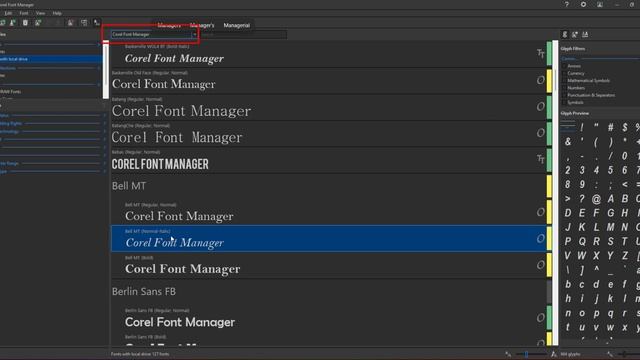Screen dimensions: 640x360
Task: Click the OpenType icon on the BatangChe row
Action: click(540, 133)
